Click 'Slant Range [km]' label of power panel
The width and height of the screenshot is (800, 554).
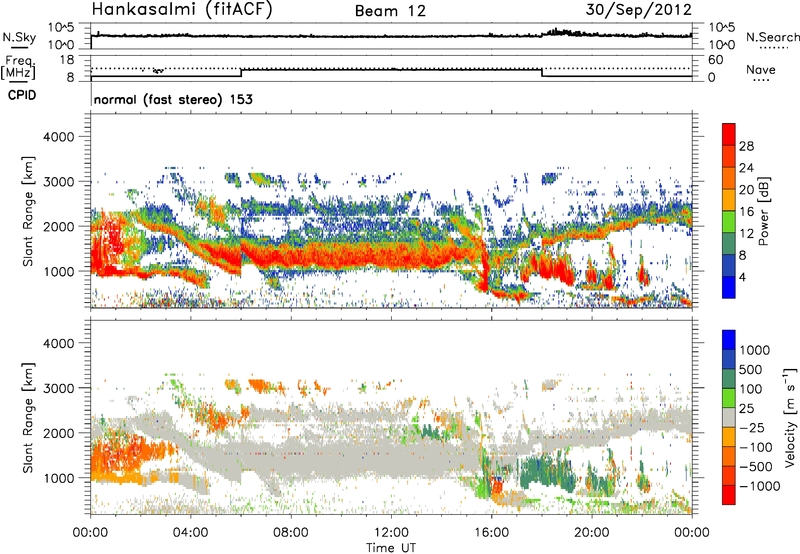coord(28,211)
